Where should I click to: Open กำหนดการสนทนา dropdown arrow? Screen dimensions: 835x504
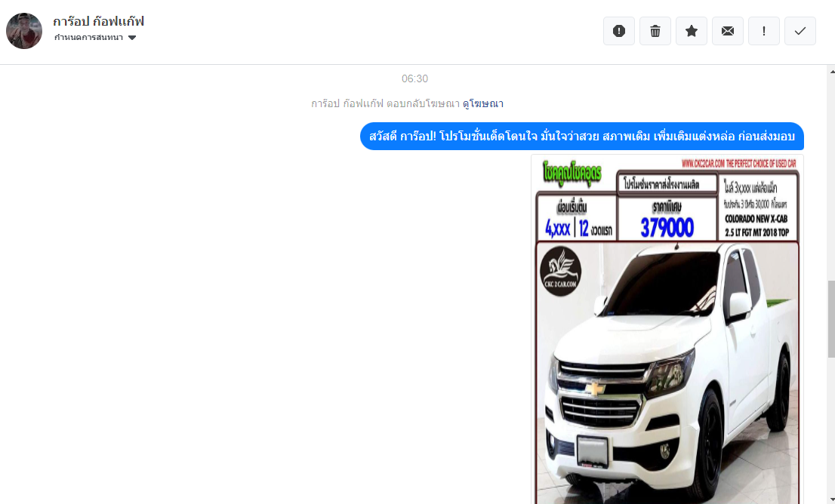(132, 37)
